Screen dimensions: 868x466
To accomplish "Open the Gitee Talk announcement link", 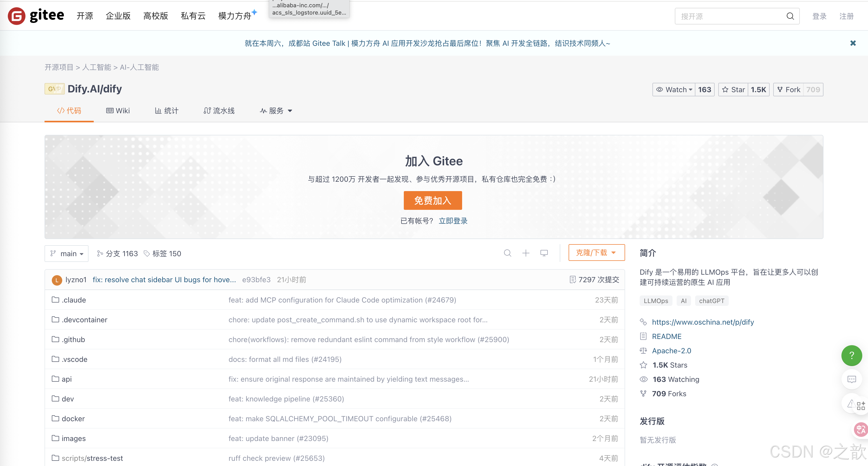I will pos(427,43).
